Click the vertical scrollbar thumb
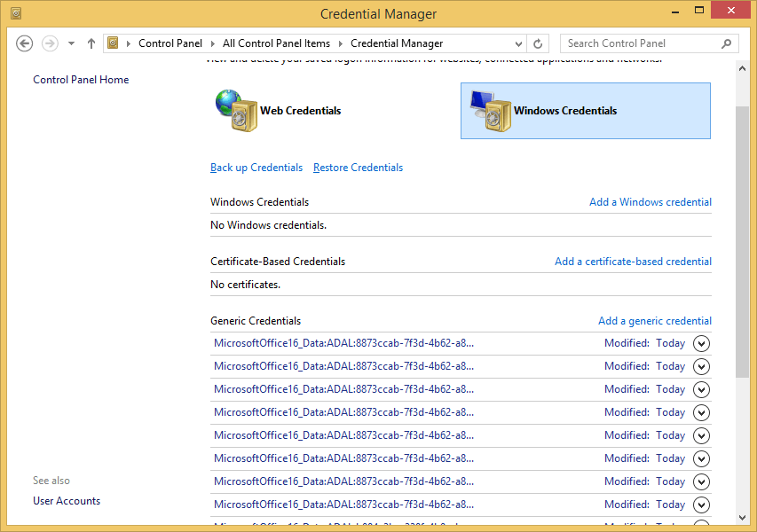This screenshot has width=757, height=532. point(742,241)
